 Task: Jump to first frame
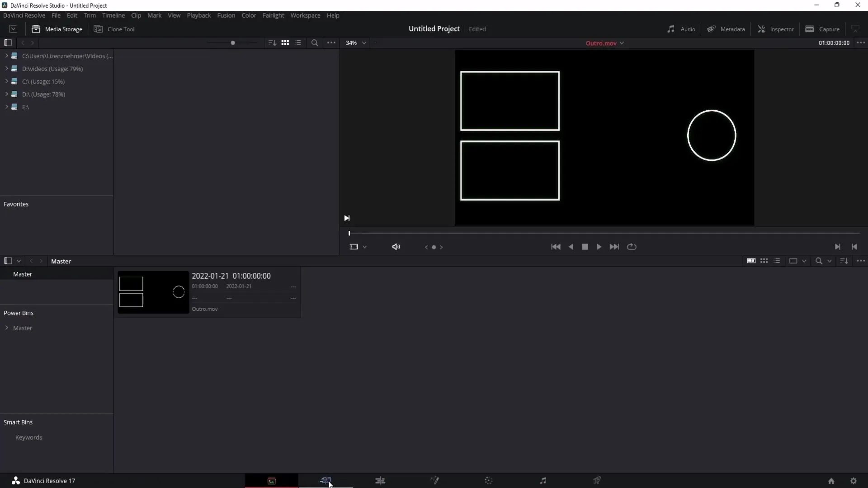tap(556, 247)
